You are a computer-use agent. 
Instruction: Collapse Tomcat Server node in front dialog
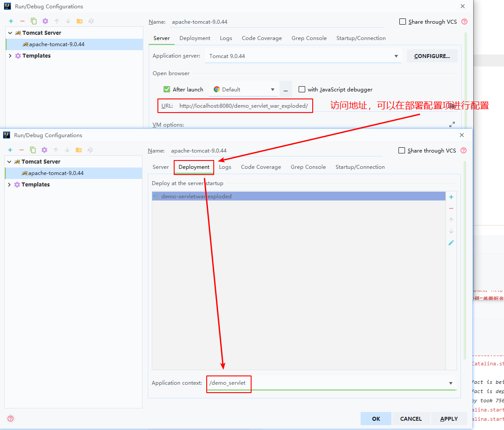[x=9, y=162]
